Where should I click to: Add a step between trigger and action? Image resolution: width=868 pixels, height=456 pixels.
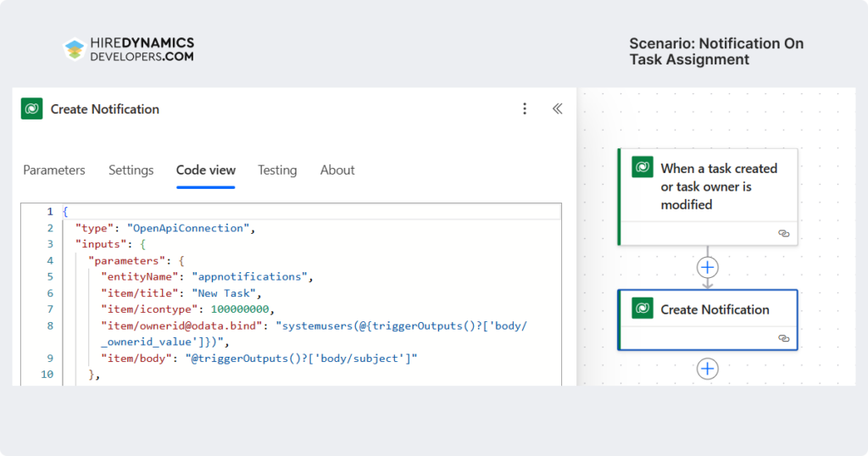[x=707, y=268]
